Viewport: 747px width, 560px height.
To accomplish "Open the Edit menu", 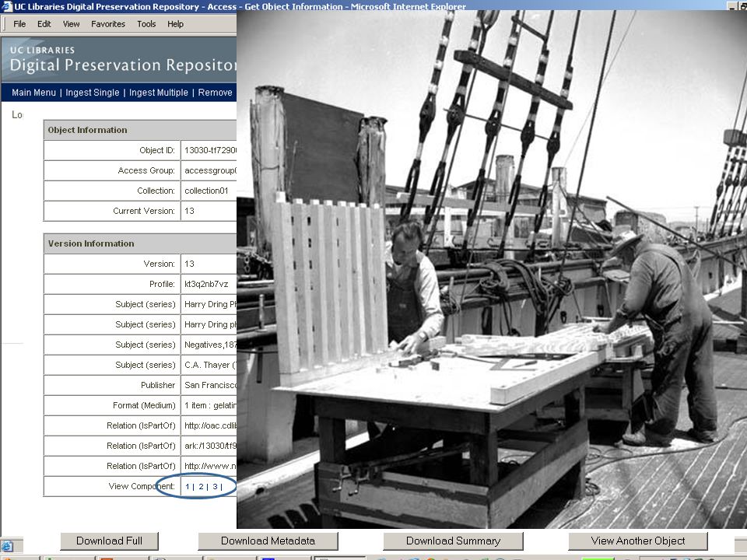I will click(44, 24).
